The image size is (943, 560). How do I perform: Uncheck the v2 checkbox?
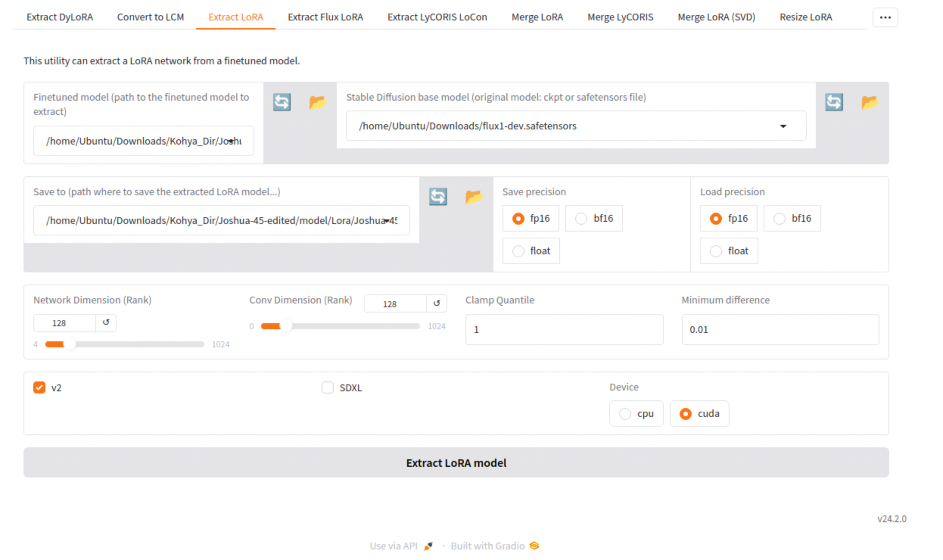pyautogui.click(x=39, y=387)
